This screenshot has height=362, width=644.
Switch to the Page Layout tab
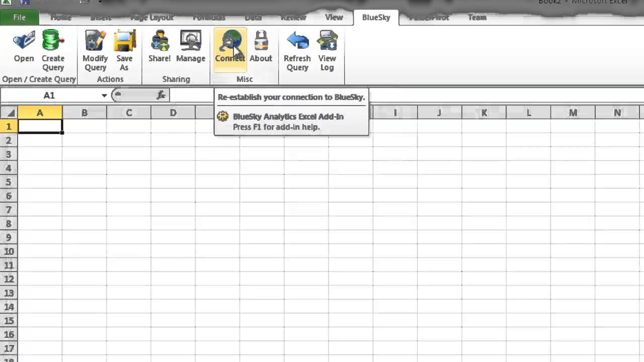tap(152, 17)
